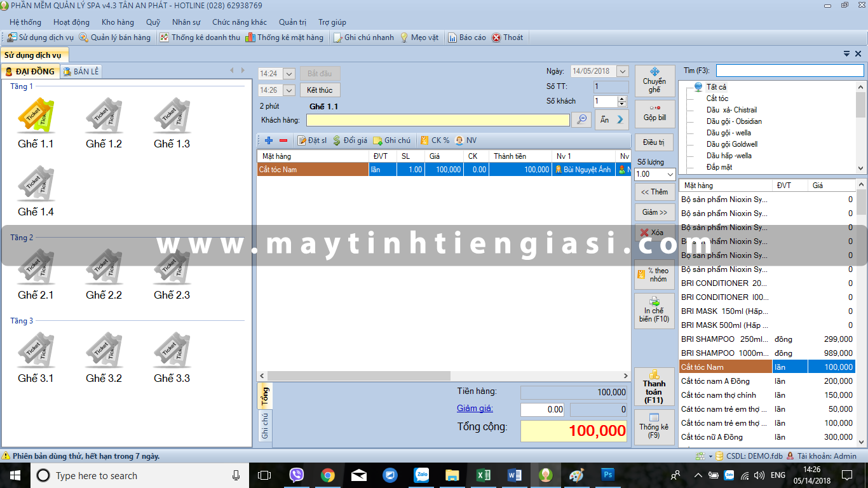This screenshot has height=488, width=868.
Task: Click Thống kê (F9) button
Action: pyautogui.click(x=654, y=427)
